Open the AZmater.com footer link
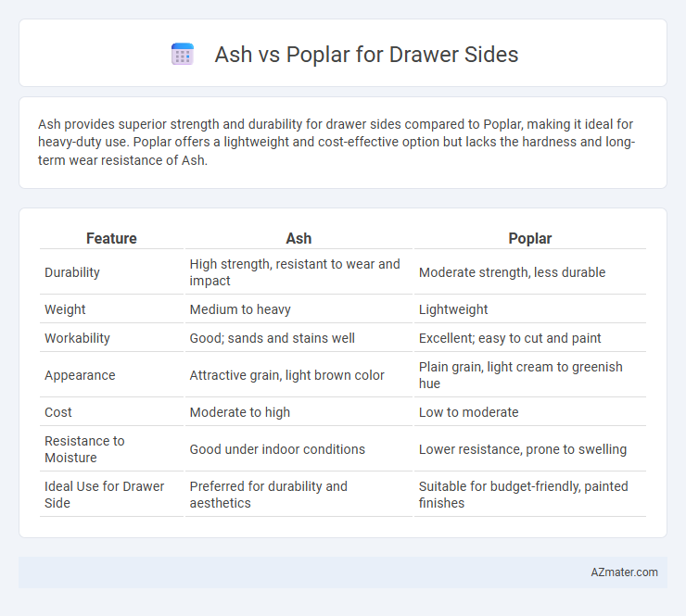Screen dimensions: 686x616 point(624,572)
